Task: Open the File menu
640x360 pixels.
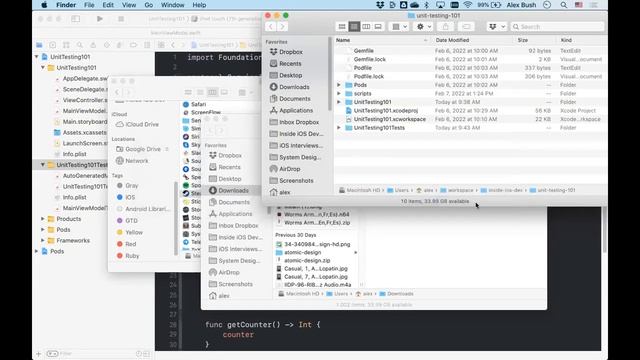Action: pyautogui.click(x=89, y=5)
